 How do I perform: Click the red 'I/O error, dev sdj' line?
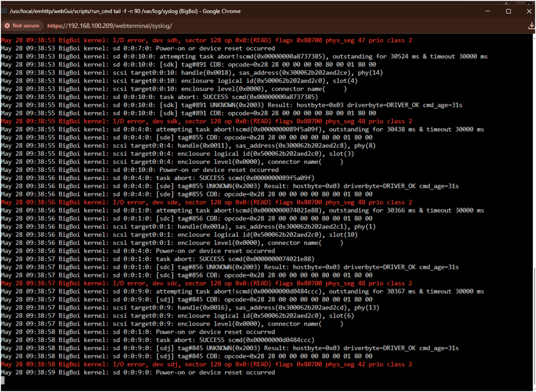pyautogui.click(x=206, y=364)
